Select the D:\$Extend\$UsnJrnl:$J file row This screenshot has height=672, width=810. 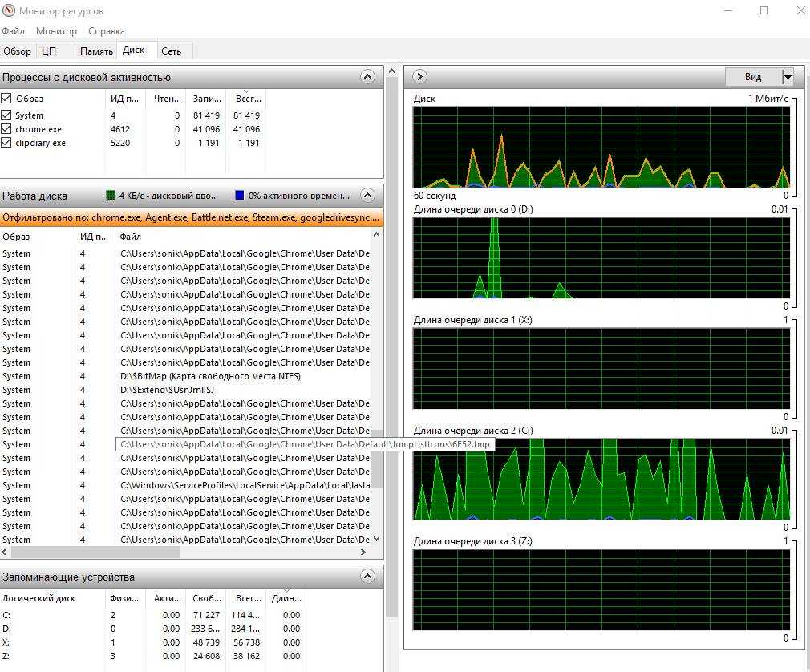click(168, 390)
